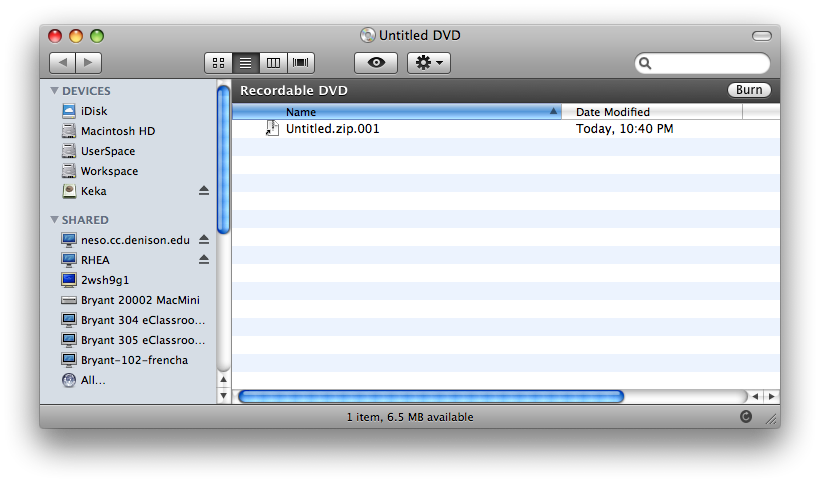The height and width of the screenshot is (483, 820).
Task: Select the Macintosh HD label
Action: click(x=118, y=131)
